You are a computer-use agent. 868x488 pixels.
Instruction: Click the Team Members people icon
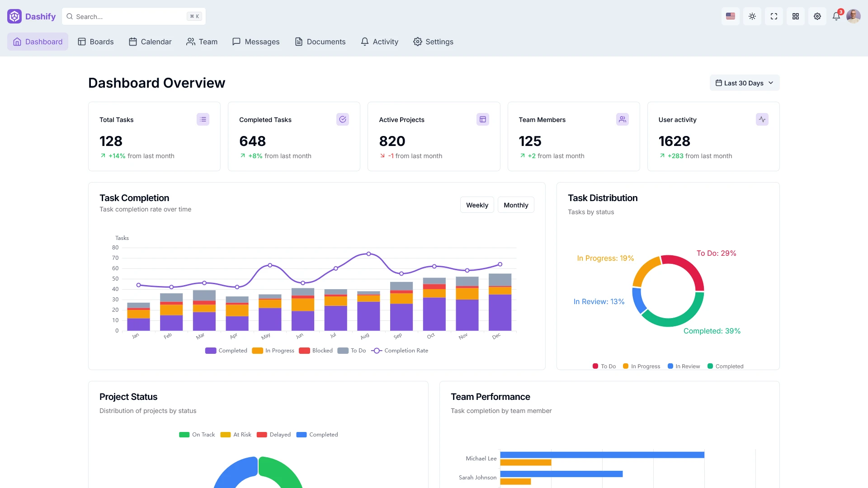(x=623, y=119)
